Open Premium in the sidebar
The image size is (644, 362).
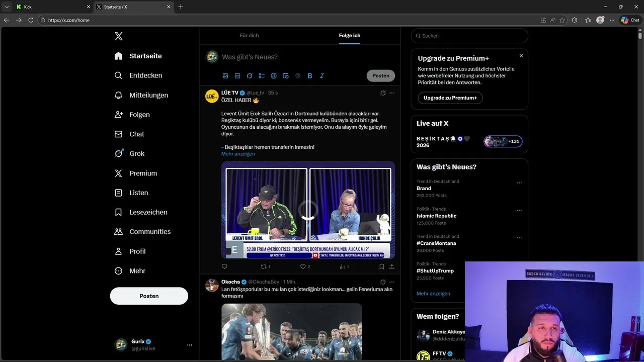click(x=136, y=173)
